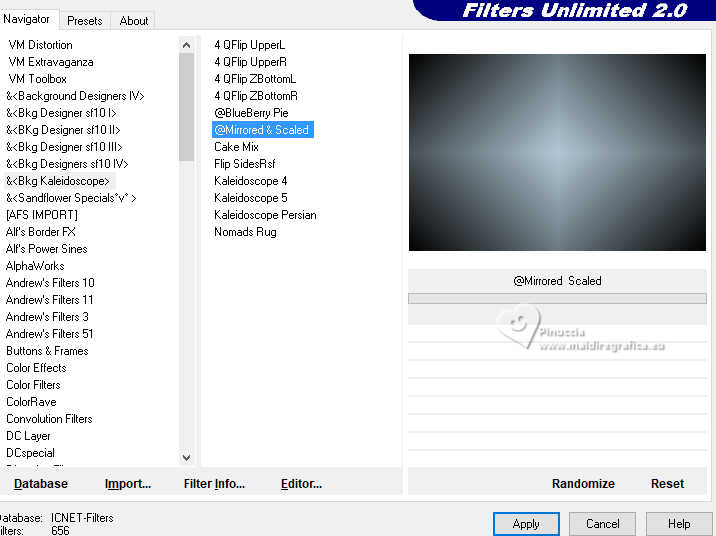Select AlphaWorks category
The height and width of the screenshot is (536, 716).
point(35,266)
